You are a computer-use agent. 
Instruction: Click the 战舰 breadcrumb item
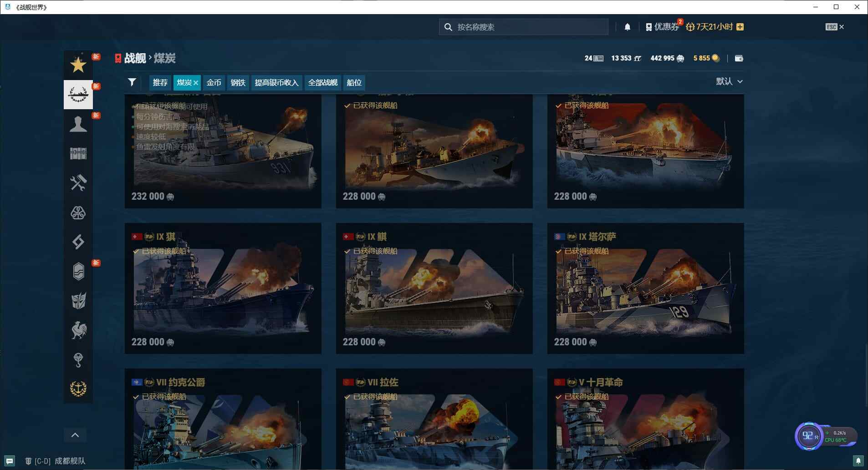[134, 58]
